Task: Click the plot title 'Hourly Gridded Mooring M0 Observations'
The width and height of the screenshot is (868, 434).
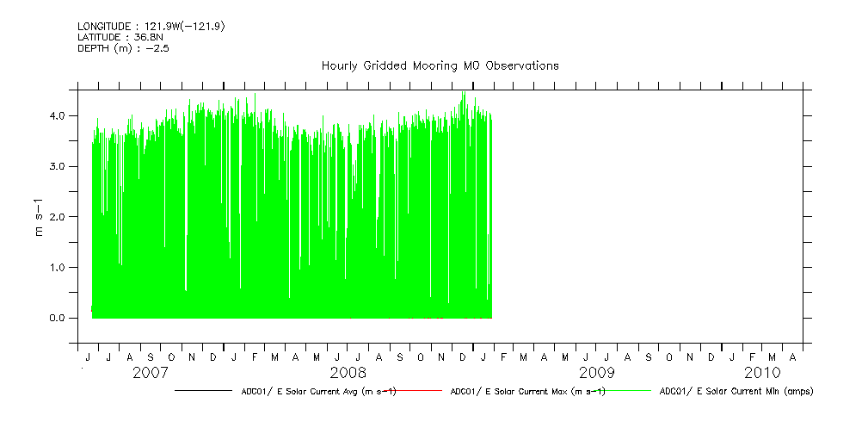Action: click(x=440, y=65)
